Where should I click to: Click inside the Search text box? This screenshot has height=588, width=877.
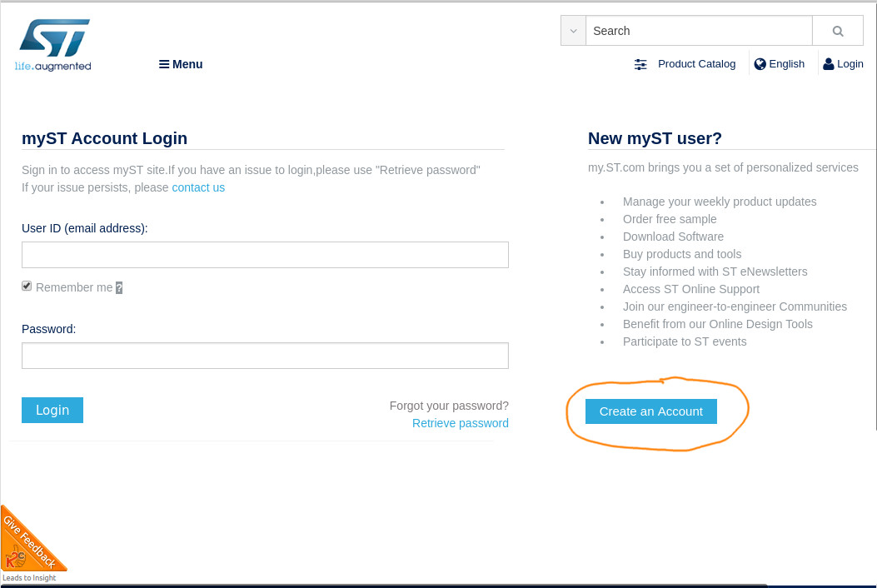699,31
